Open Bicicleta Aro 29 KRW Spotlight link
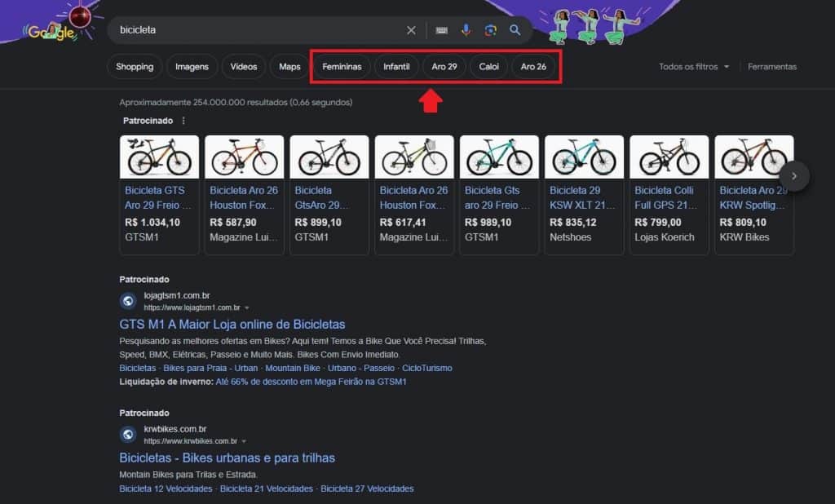The width and height of the screenshot is (835, 504). [753, 197]
